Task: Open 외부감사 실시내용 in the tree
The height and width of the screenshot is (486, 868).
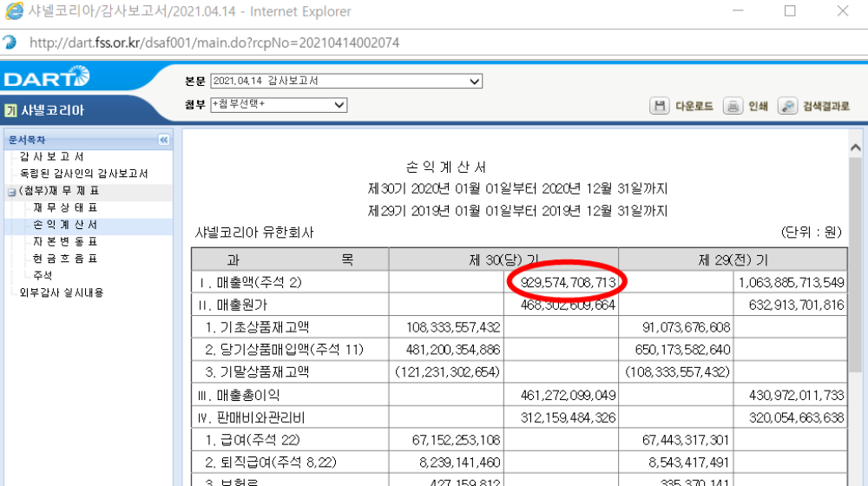Action: [62, 292]
